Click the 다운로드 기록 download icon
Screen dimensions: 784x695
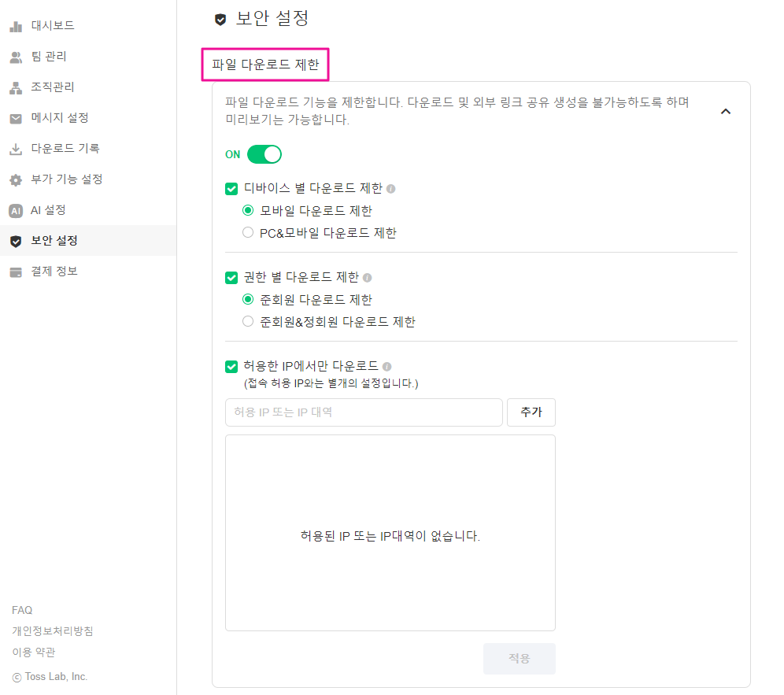pyautogui.click(x=16, y=149)
